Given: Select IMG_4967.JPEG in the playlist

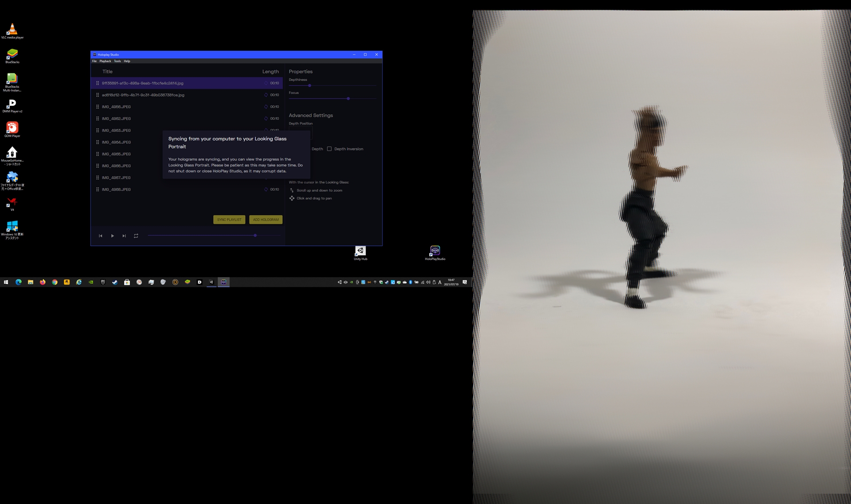Looking at the screenshot, I should pos(116,178).
